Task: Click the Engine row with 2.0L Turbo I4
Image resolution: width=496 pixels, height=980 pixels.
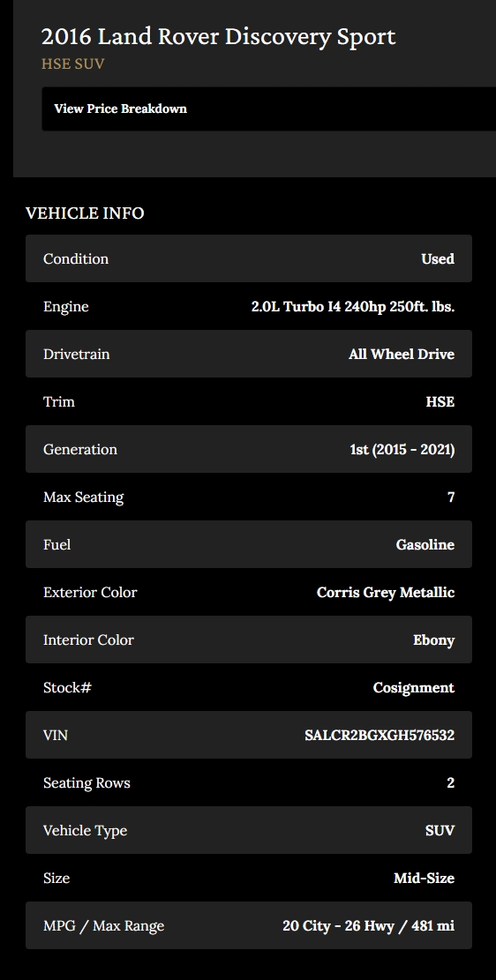Action: tap(248, 306)
